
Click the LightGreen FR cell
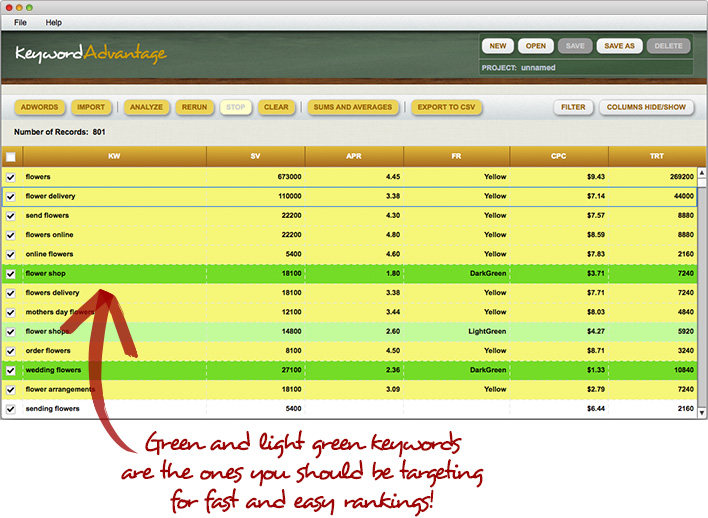click(456, 331)
